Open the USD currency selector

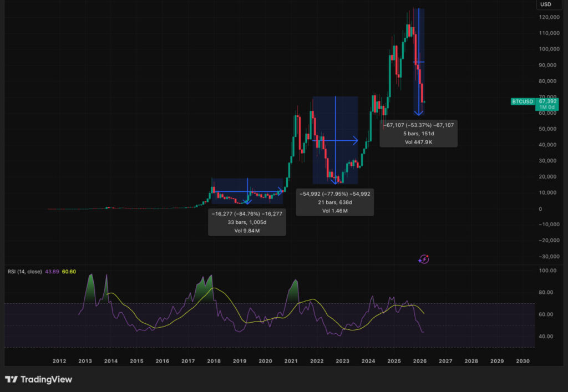click(546, 4)
